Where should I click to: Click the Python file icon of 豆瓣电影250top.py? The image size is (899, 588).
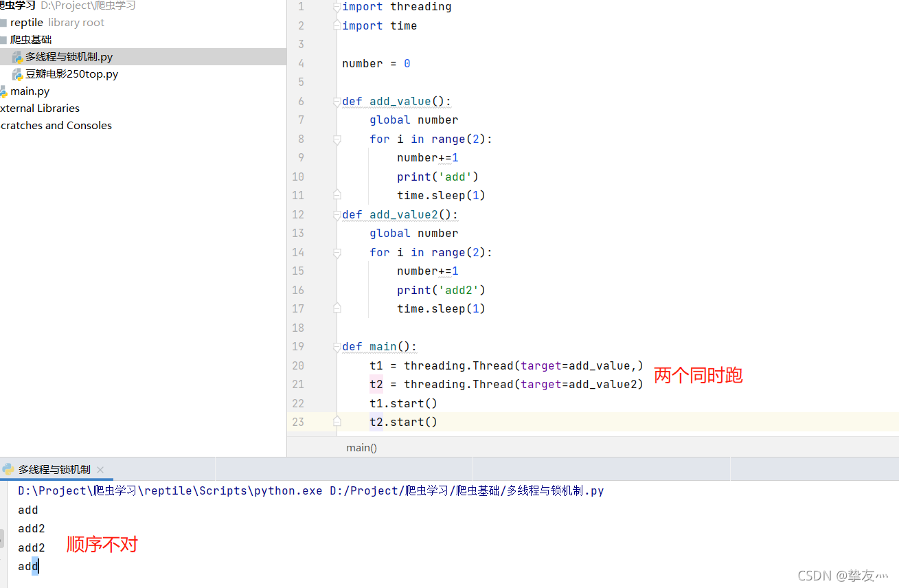pos(17,74)
